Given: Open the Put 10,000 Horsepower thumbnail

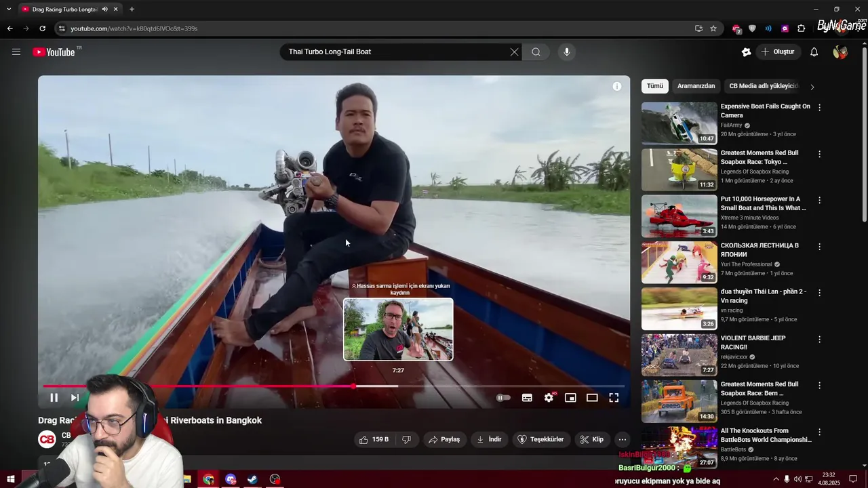Looking at the screenshot, I should point(679,216).
